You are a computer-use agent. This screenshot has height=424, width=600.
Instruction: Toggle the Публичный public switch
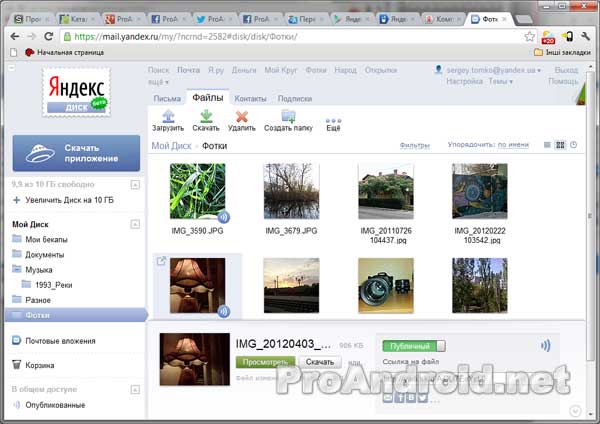coord(414,346)
